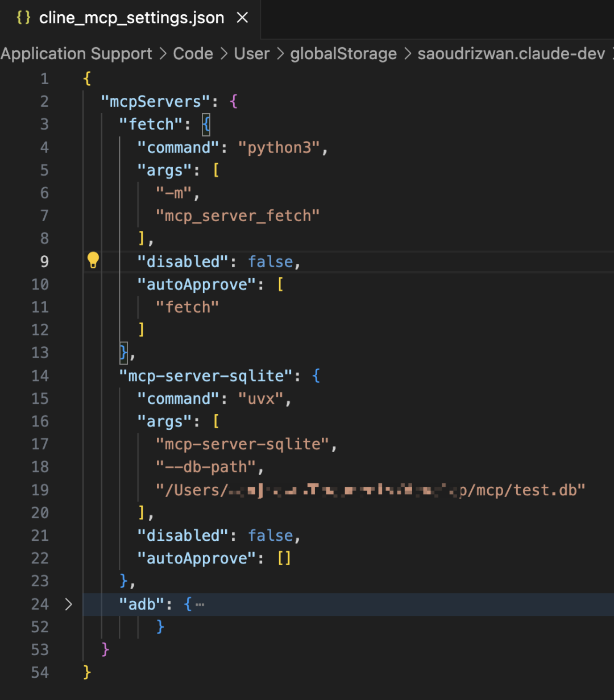The height and width of the screenshot is (700, 614).
Task: Click the "args" key on line 5
Action: [x=165, y=171]
